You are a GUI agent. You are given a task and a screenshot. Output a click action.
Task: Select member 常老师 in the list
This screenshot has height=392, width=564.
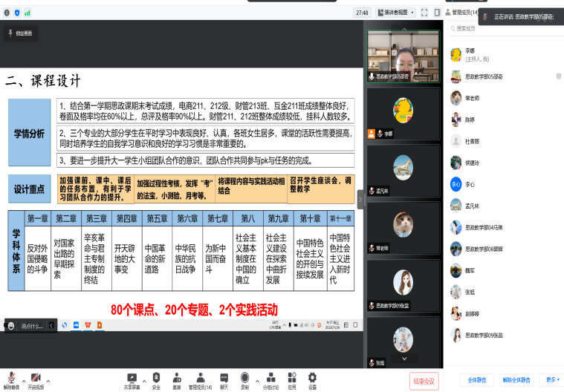(473, 97)
